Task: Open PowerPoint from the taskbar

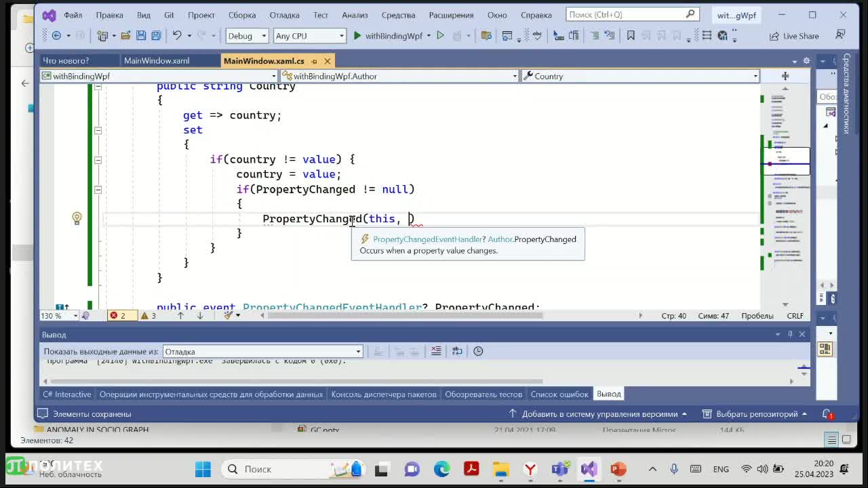Action: pos(618,469)
